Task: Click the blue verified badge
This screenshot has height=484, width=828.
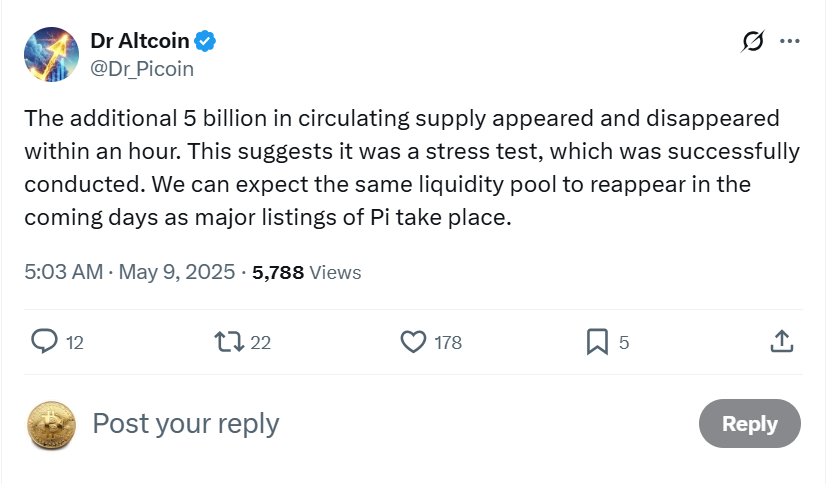Action: (x=206, y=42)
